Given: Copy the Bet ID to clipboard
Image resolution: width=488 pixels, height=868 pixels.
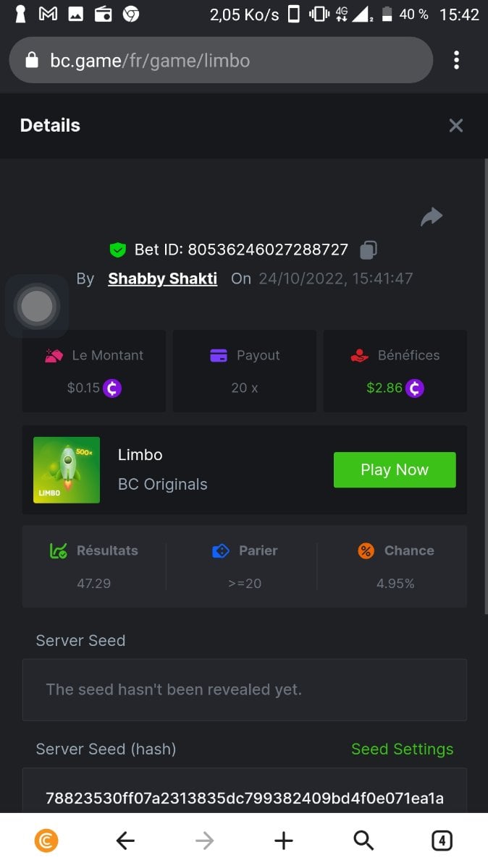Looking at the screenshot, I should (369, 250).
